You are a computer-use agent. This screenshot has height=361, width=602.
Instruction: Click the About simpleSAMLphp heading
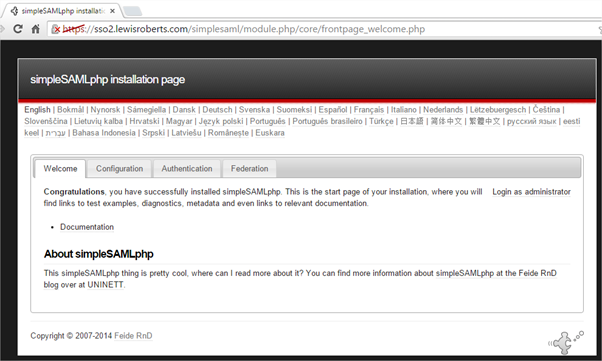coord(99,254)
